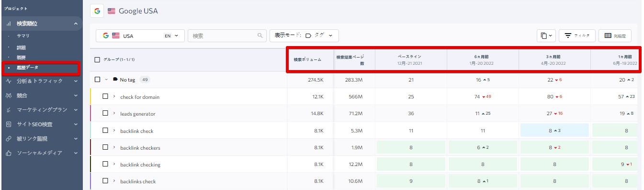
Task: Collapse the 検索順位 menu section
Action: click(76, 24)
